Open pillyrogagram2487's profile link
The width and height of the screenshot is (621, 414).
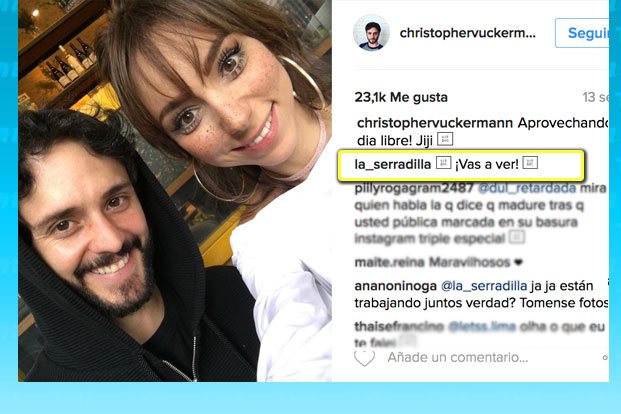(414, 188)
